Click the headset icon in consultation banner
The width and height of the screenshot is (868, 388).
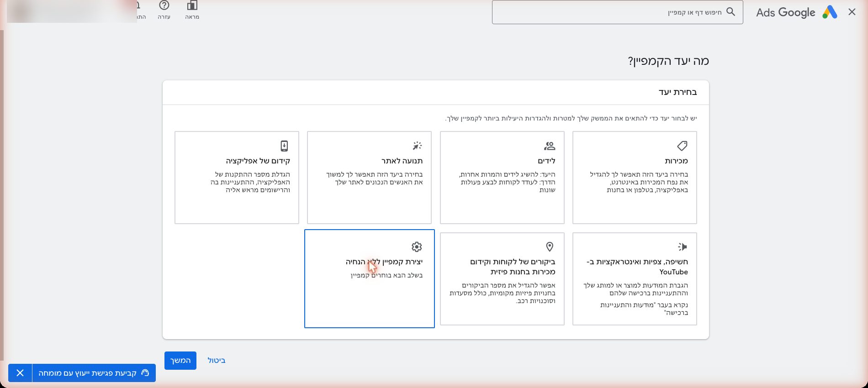coord(145,373)
